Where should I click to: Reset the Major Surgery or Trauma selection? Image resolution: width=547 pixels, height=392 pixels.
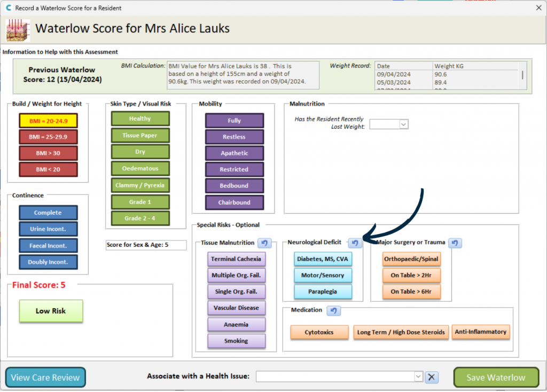click(455, 243)
